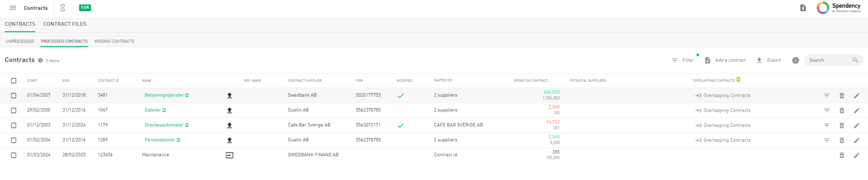This screenshot has height=180, width=868.
Task: Open the hamburger navigation menu
Action: [13, 8]
